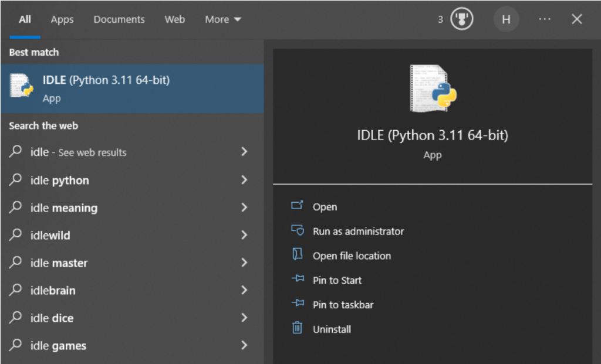Image resolution: width=601 pixels, height=364 pixels.
Task: Click the Rewards trophy medal icon
Action: pyautogui.click(x=461, y=19)
